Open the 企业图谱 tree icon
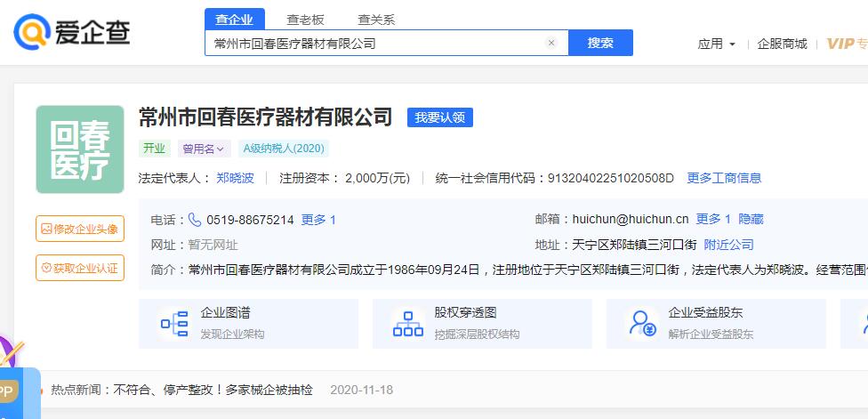Viewport: 868px width, 419px height. pyautogui.click(x=174, y=324)
